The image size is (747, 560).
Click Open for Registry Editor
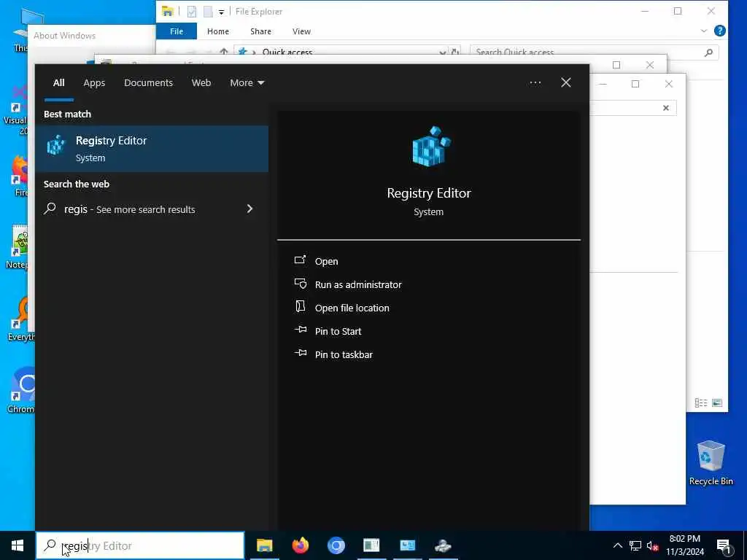[x=326, y=261]
